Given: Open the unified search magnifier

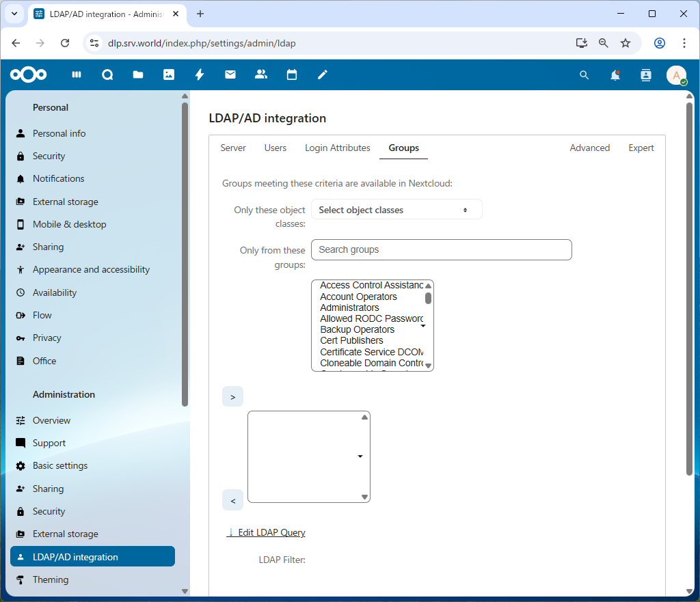Looking at the screenshot, I should (x=584, y=75).
